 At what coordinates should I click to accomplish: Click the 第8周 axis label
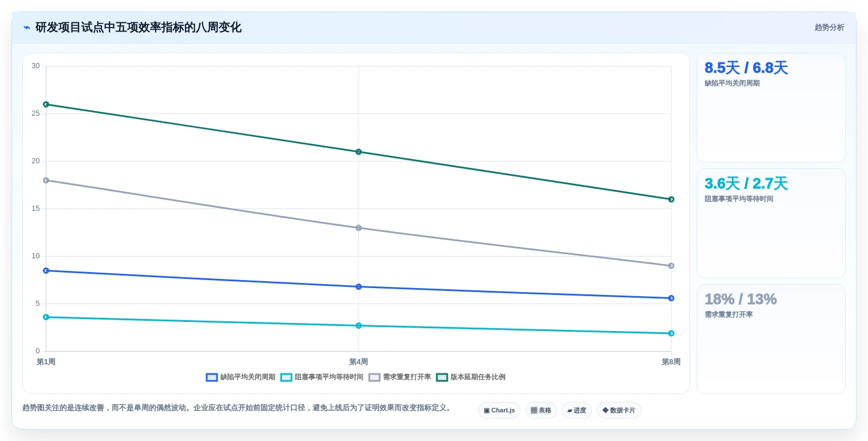(x=671, y=362)
